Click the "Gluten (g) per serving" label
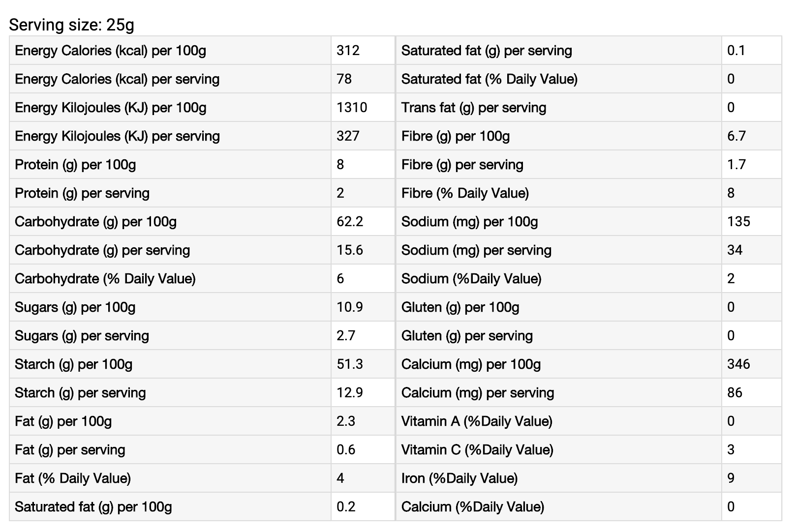Image resolution: width=796 pixels, height=532 pixels. pos(467,335)
